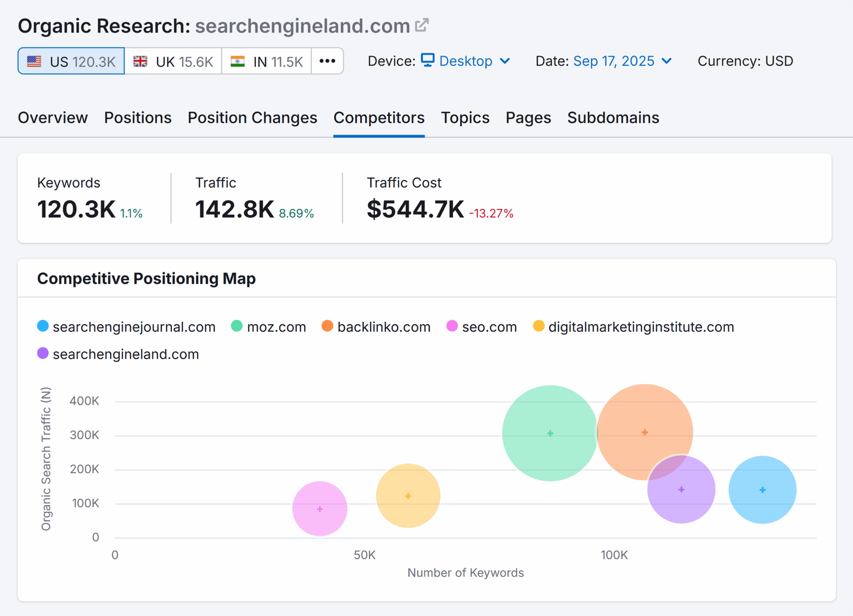The image size is (853, 616).
Task: Switch to the Pages tab
Action: click(529, 118)
